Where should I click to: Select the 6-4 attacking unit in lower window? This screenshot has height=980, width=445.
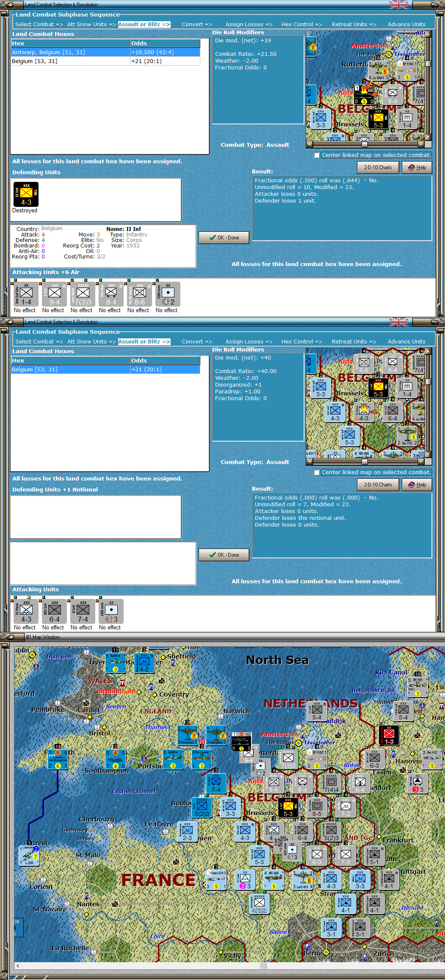54,612
